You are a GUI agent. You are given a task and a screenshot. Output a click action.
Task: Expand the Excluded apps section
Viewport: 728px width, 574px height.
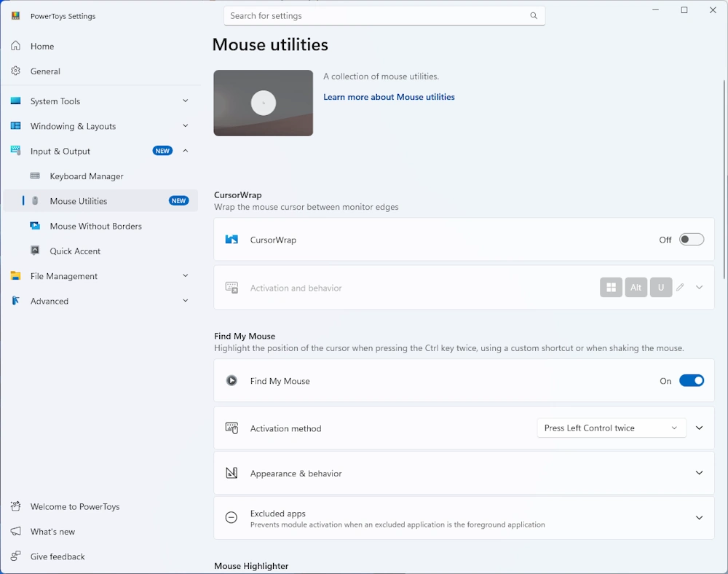pyautogui.click(x=699, y=518)
